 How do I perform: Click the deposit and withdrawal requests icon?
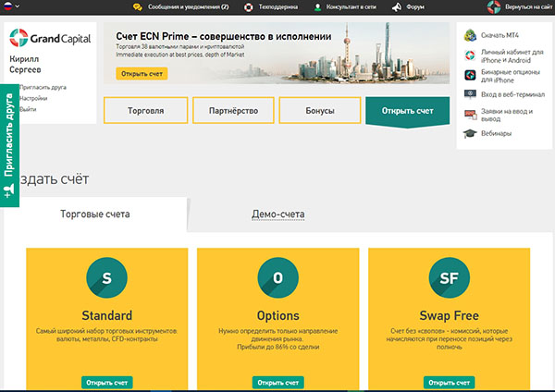click(x=471, y=115)
